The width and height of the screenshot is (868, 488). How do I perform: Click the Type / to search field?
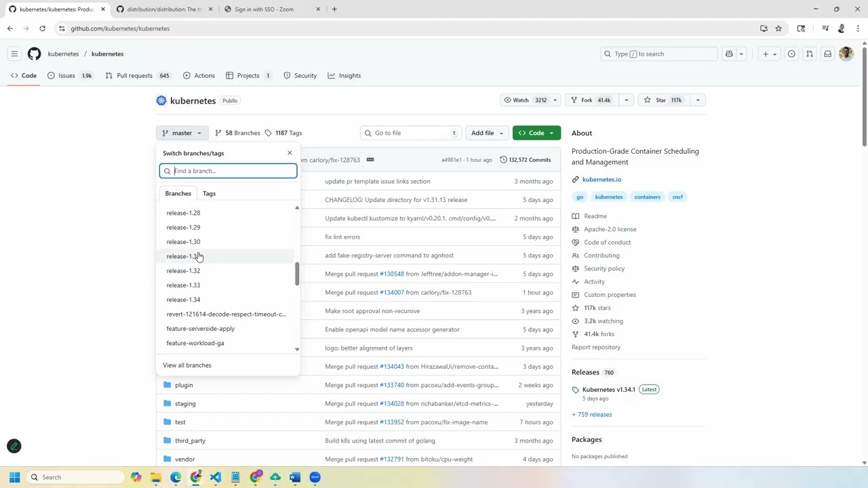point(658,54)
